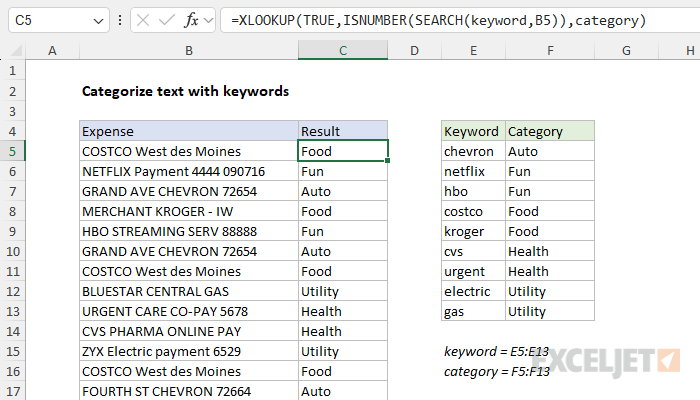This screenshot has height=400, width=700.
Task: Select column G header
Action: (x=626, y=50)
